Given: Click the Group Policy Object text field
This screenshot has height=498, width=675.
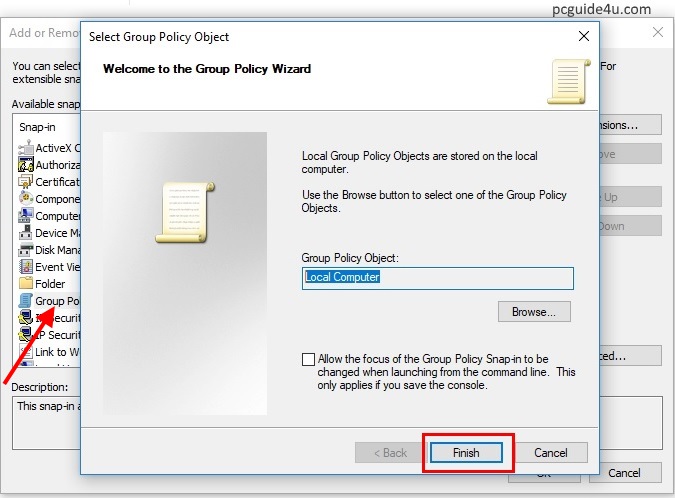Looking at the screenshot, I should coord(437,277).
